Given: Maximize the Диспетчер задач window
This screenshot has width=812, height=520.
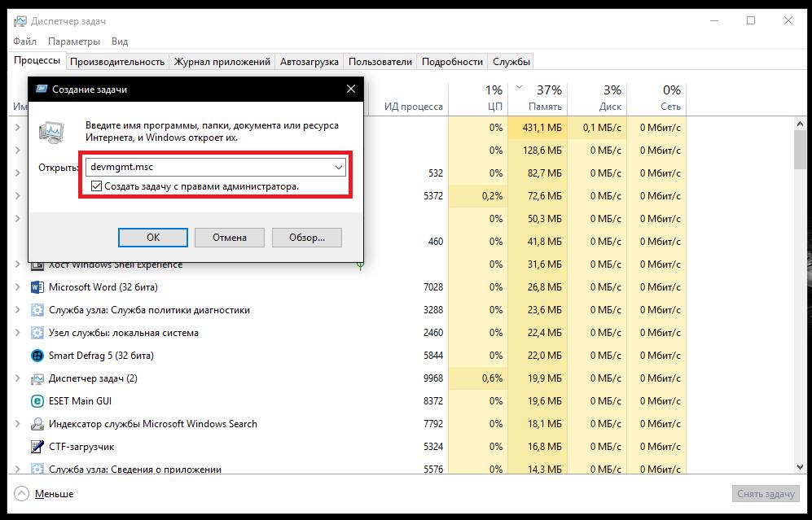Looking at the screenshot, I should [751, 21].
